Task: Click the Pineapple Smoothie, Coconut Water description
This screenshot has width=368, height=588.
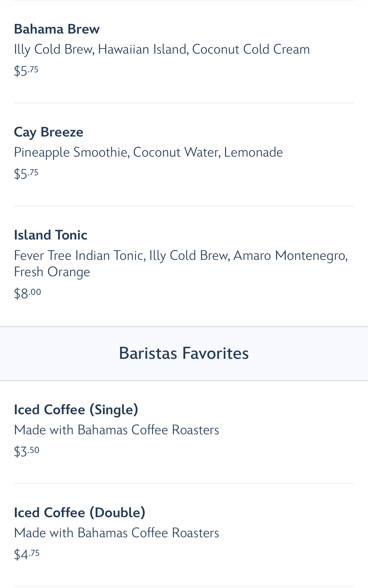Action: click(x=148, y=153)
